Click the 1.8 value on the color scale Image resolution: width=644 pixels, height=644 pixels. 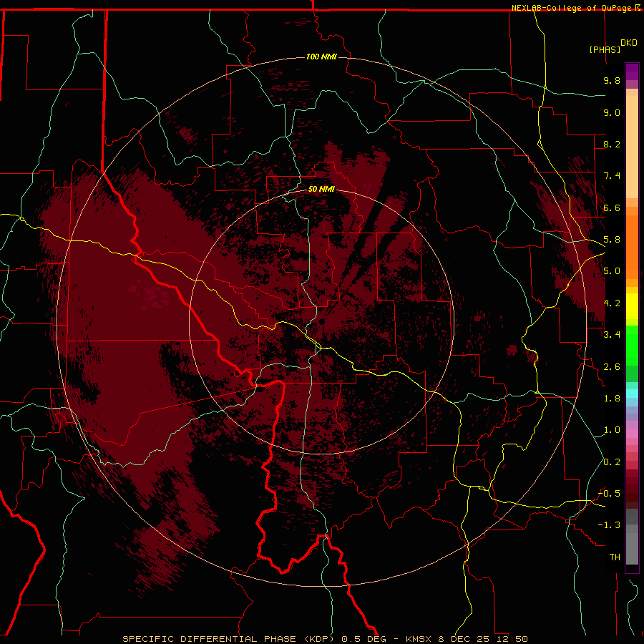click(x=612, y=399)
